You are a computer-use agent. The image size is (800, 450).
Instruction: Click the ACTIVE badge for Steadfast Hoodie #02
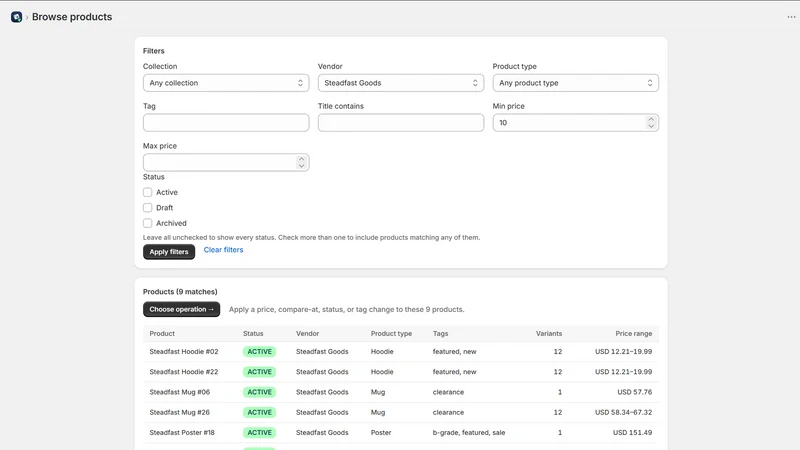coord(259,352)
